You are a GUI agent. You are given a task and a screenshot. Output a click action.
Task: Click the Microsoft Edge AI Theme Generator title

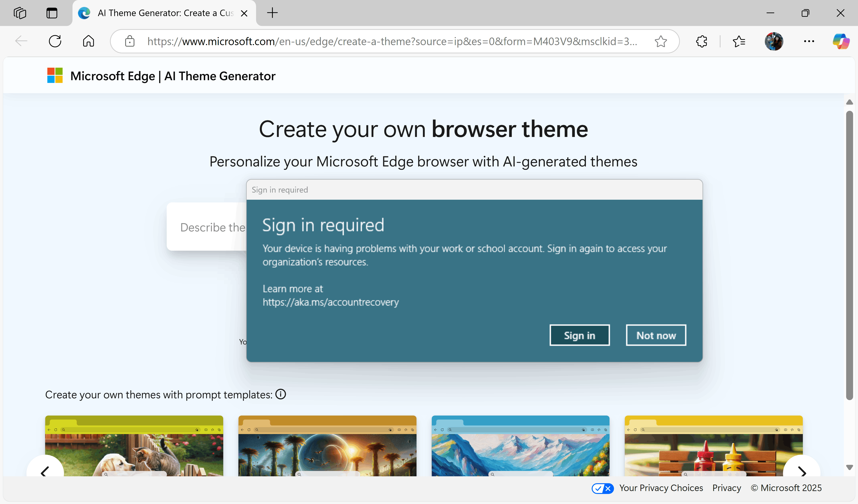coord(173,76)
